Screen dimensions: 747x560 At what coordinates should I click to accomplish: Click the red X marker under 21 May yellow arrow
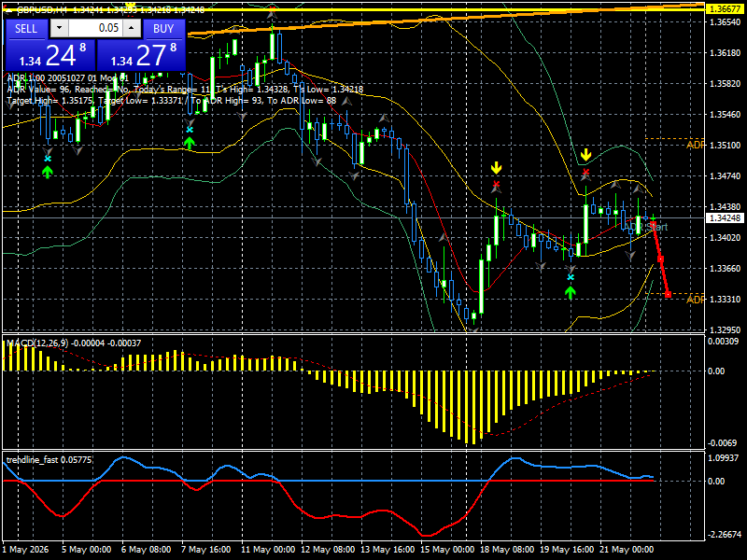pos(586,172)
